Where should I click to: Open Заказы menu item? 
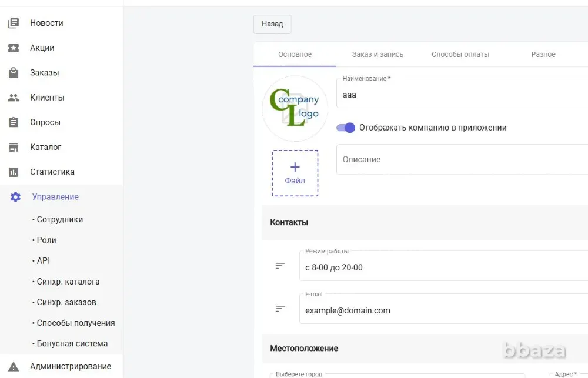62,73
